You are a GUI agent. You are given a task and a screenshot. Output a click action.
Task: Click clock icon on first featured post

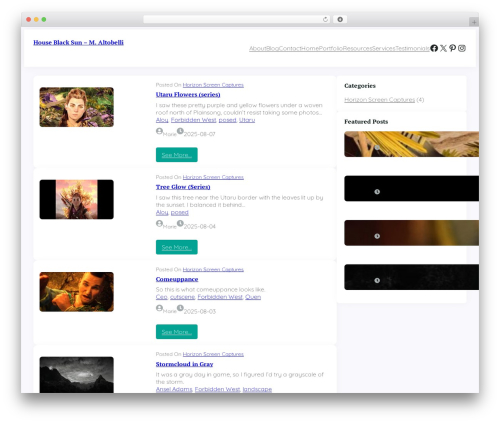tap(377, 148)
